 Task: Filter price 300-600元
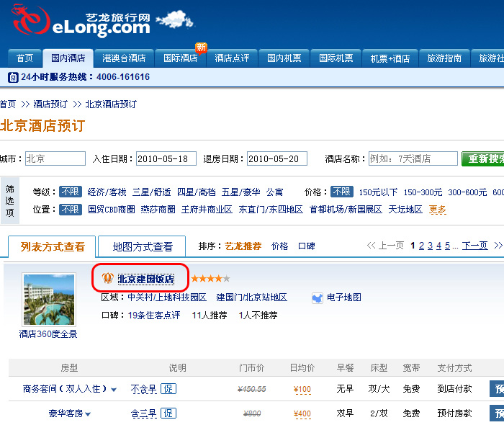468,192
